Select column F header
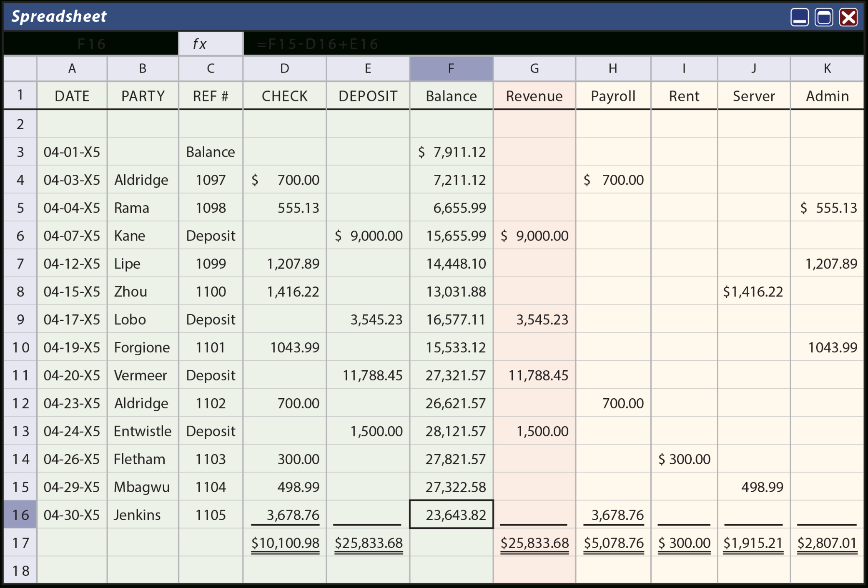 point(451,68)
